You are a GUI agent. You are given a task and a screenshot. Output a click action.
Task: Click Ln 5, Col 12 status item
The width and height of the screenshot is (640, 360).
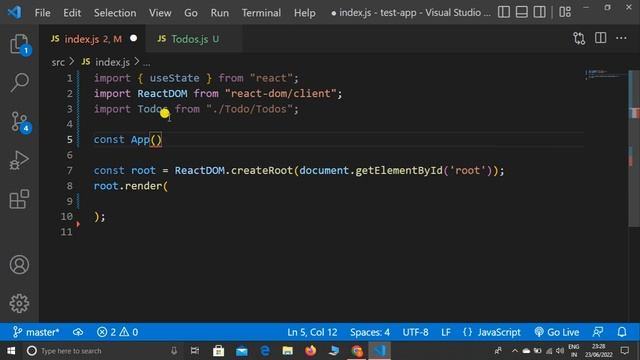point(312,332)
